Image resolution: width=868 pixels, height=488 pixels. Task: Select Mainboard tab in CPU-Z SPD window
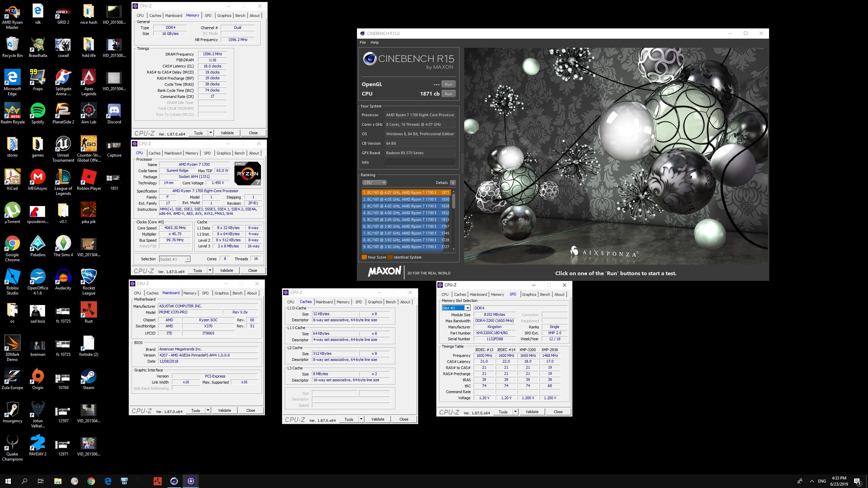(x=478, y=294)
